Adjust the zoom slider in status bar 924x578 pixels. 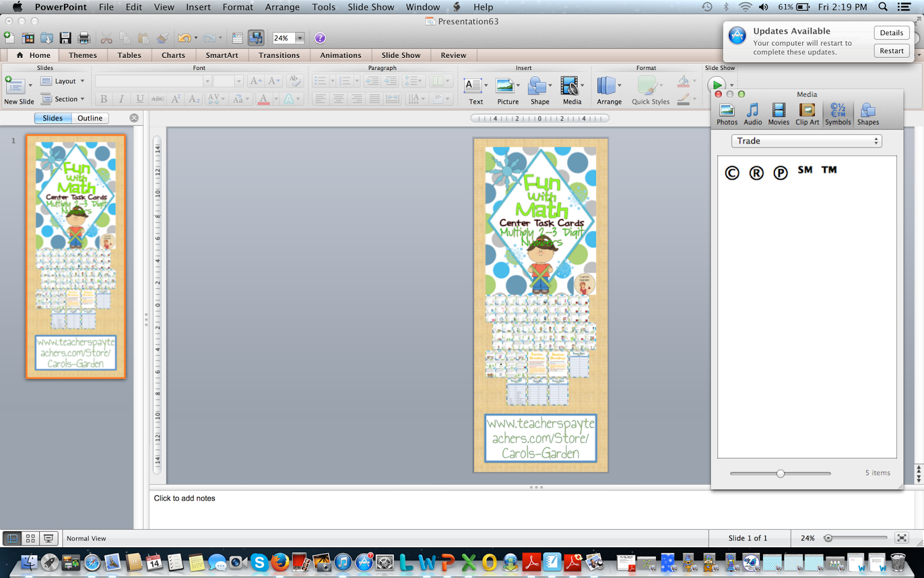(857, 538)
